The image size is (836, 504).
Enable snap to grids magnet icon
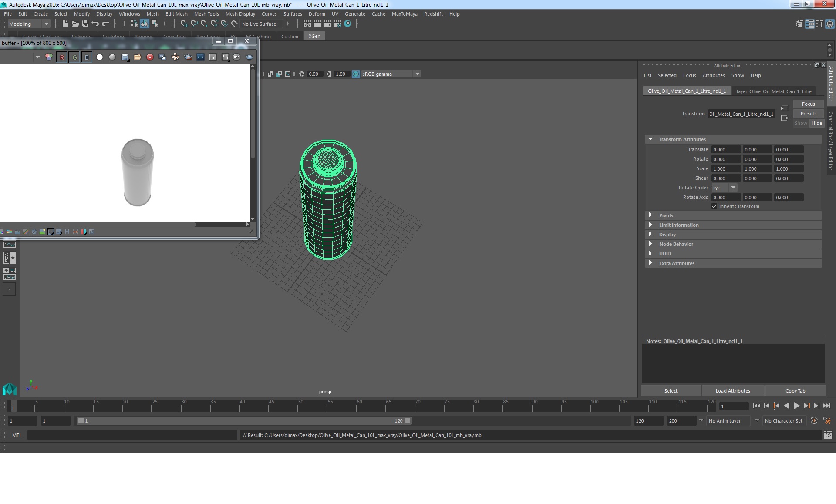(x=184, y=24)
